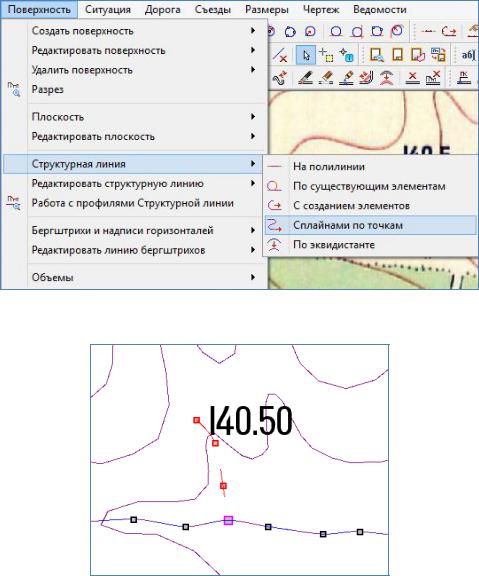Click the circle-with-nodes tool icon
The height and width of the screenshot is (576, 479).
pos(290,32)
